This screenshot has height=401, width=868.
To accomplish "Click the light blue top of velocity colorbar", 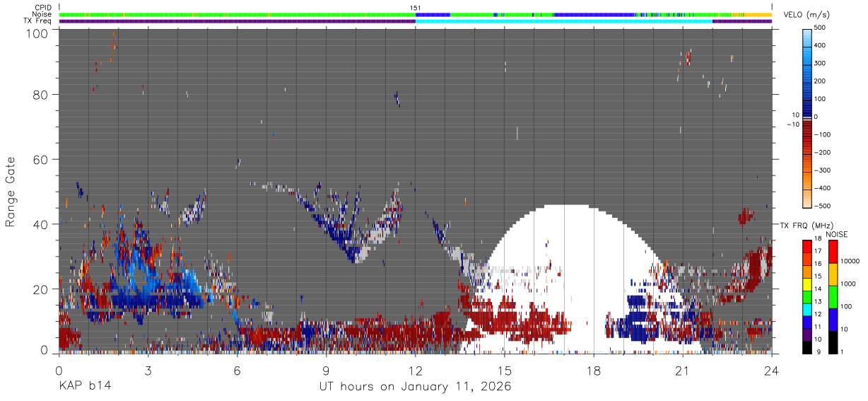I will point(807,39).
